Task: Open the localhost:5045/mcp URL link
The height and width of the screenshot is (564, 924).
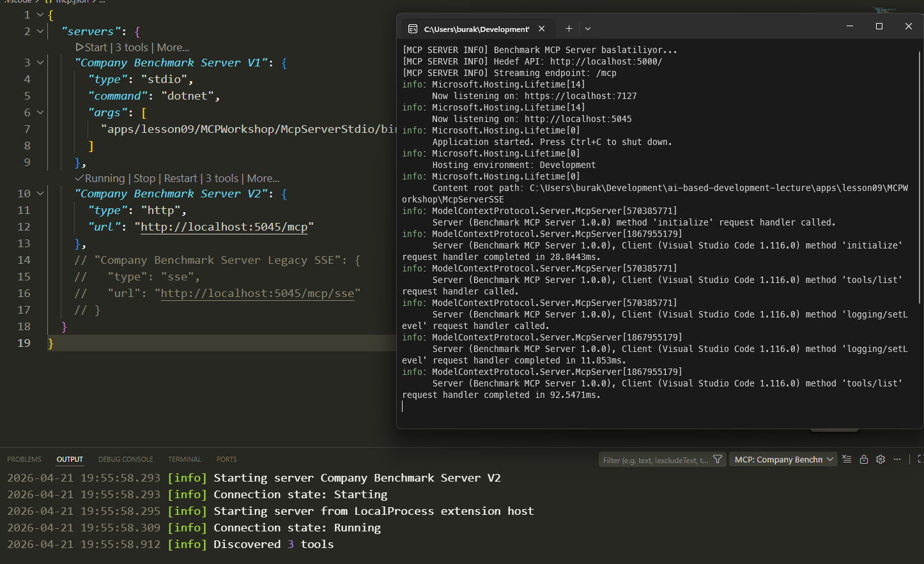Action: (224, 227)
